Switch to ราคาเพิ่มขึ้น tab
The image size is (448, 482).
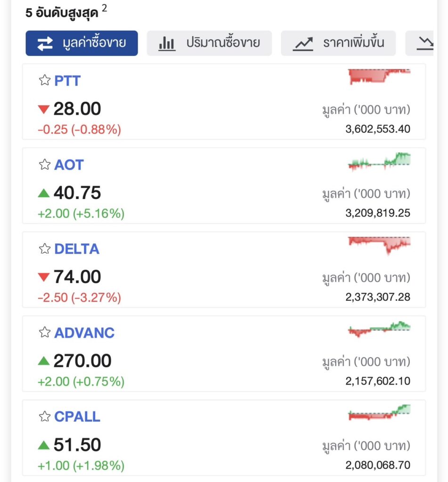pyautogui.click(x=338, y=43)
